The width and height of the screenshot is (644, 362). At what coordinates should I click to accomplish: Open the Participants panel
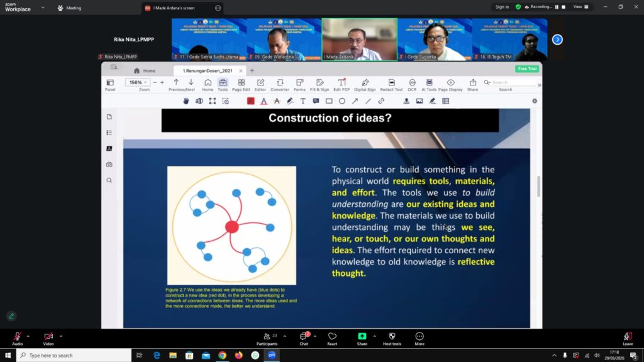pyautogui.click(x=267, y=337)
